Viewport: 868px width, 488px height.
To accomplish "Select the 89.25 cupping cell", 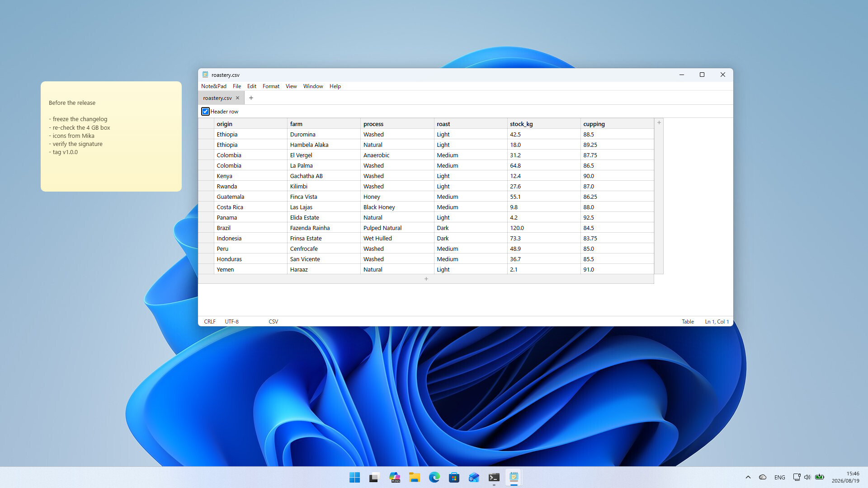I will click(x=617, y=145).
